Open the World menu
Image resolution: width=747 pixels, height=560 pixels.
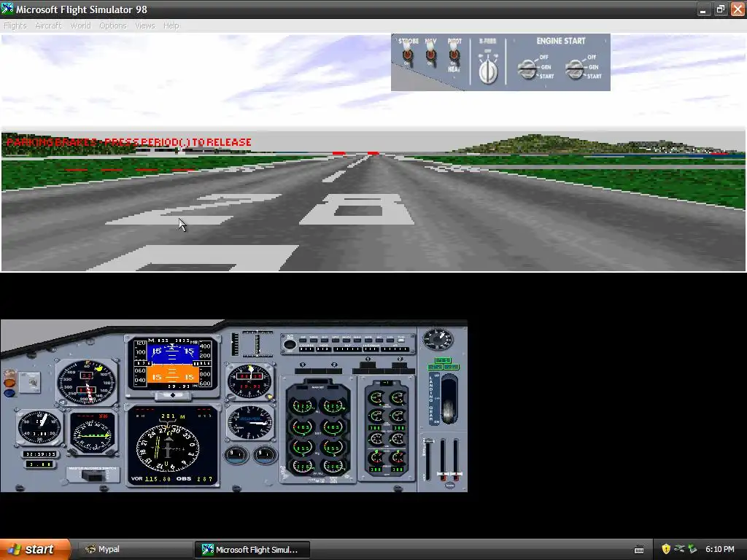point(80,26)
